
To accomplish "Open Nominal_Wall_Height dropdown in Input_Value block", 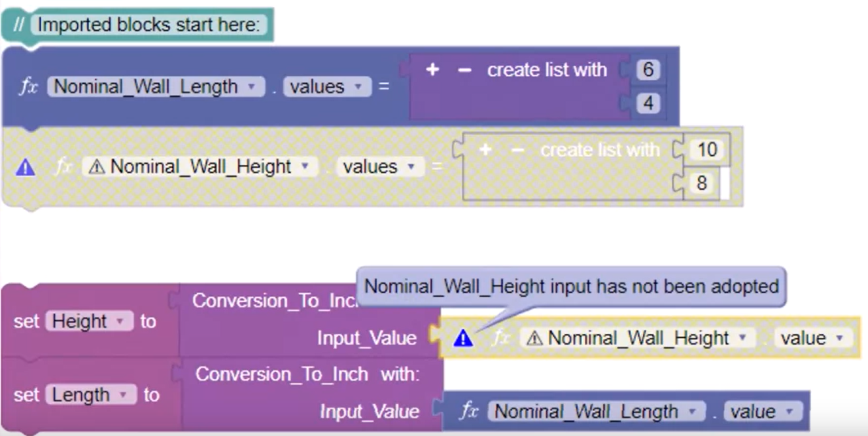I will coord(638,338).
